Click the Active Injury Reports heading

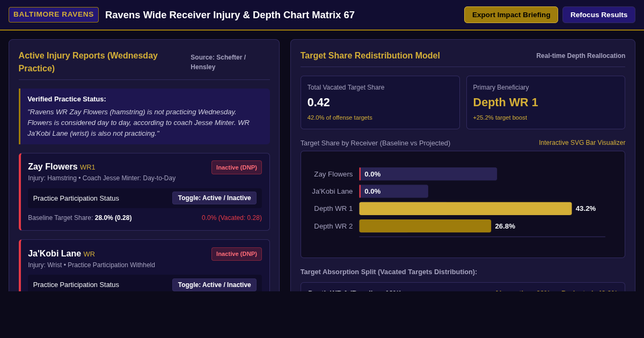click(88, 62)
